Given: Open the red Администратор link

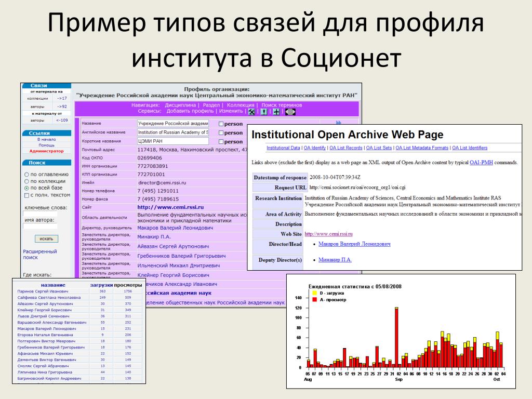Looking at the screenshot, I should click(46, 151).
